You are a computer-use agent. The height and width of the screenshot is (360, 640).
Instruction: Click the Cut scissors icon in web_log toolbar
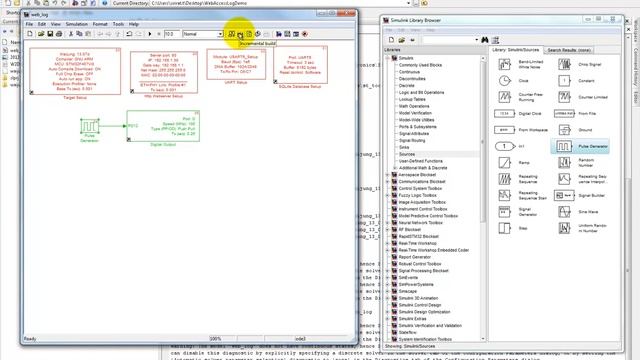[x=71, y=34]
